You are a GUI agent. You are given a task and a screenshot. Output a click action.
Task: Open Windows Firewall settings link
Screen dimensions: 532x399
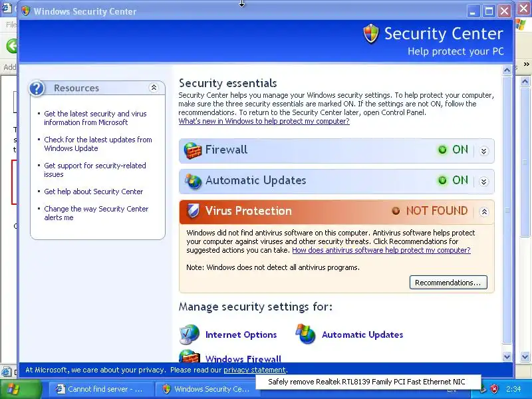[243, 358]
